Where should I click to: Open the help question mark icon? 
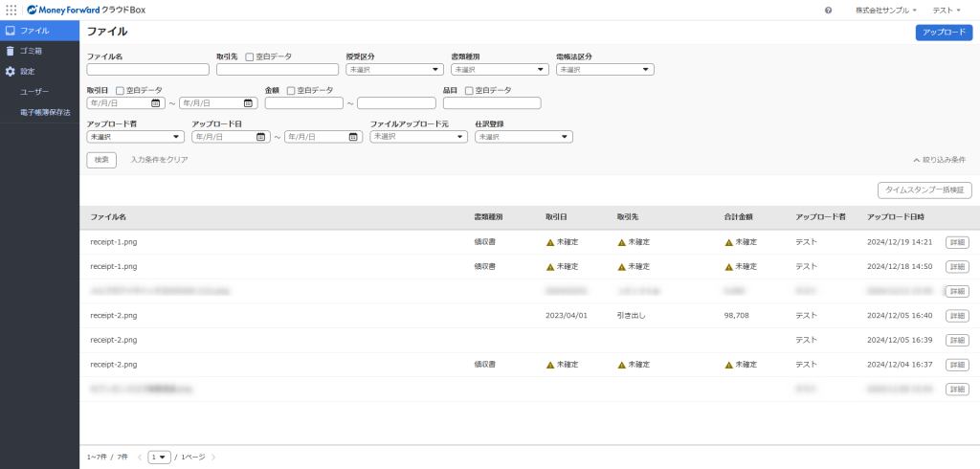(828, 10)
